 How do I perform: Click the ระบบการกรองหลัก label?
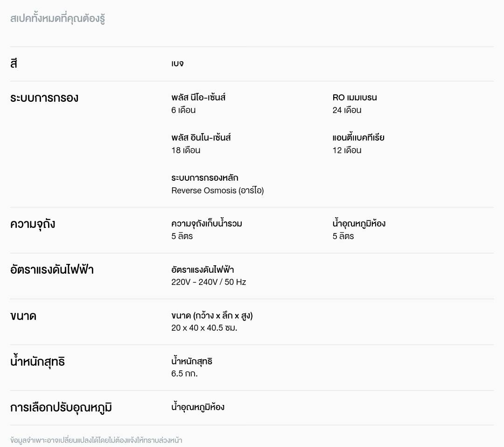click(x=205, y=178)
